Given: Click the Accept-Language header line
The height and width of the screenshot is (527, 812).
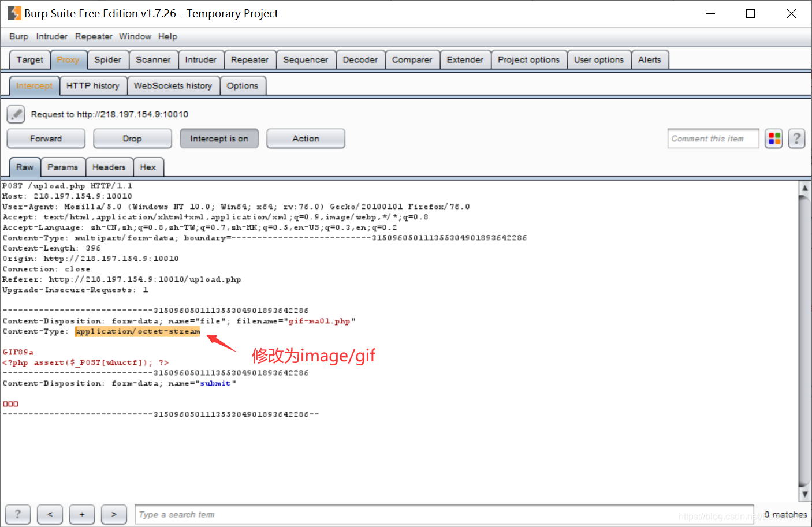Looking at the screenshot, I should coord(200,227).
